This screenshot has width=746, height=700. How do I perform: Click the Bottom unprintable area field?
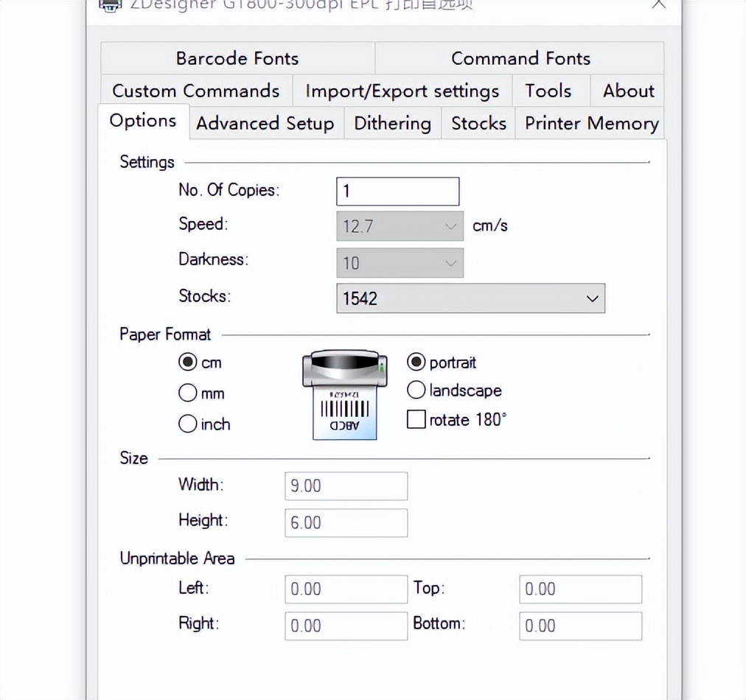tap(580, 626)
